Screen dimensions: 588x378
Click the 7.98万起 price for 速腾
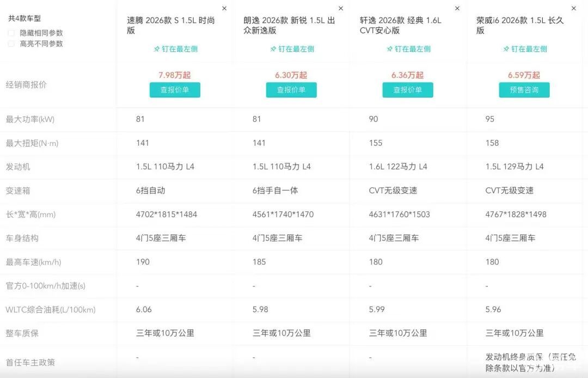point(175,75)
